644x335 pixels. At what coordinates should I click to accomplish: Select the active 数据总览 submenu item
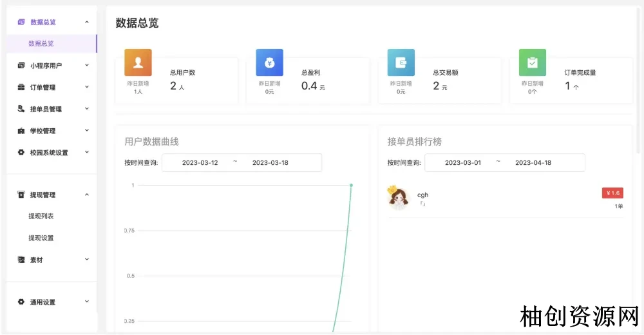(x=41, y=44)
